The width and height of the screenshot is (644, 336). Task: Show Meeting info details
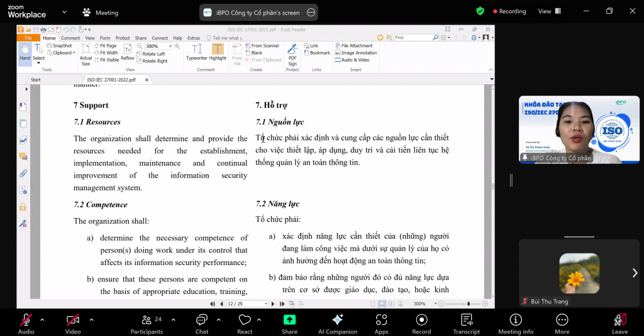click(515, 323)
